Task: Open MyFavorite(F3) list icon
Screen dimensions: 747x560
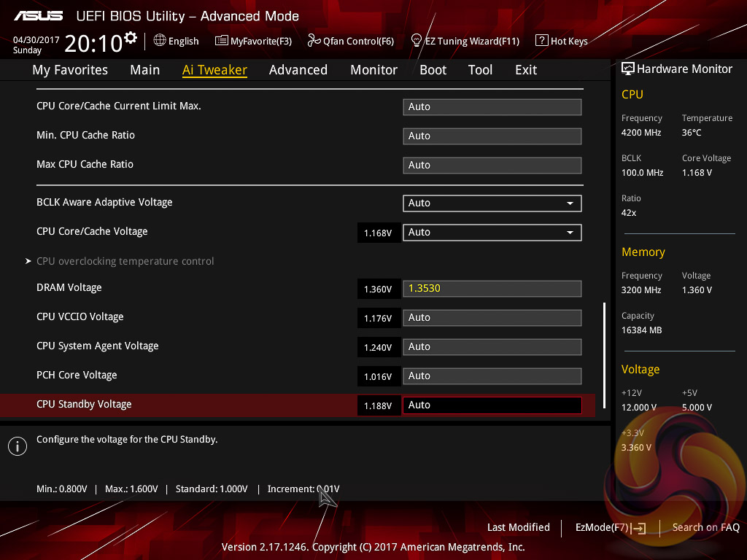Action: coord(222,41)
